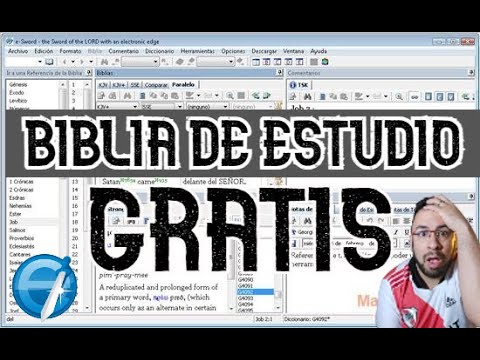
Task: Click the binoculars search icon in main toolbar
Action: [x=104, y=62]
